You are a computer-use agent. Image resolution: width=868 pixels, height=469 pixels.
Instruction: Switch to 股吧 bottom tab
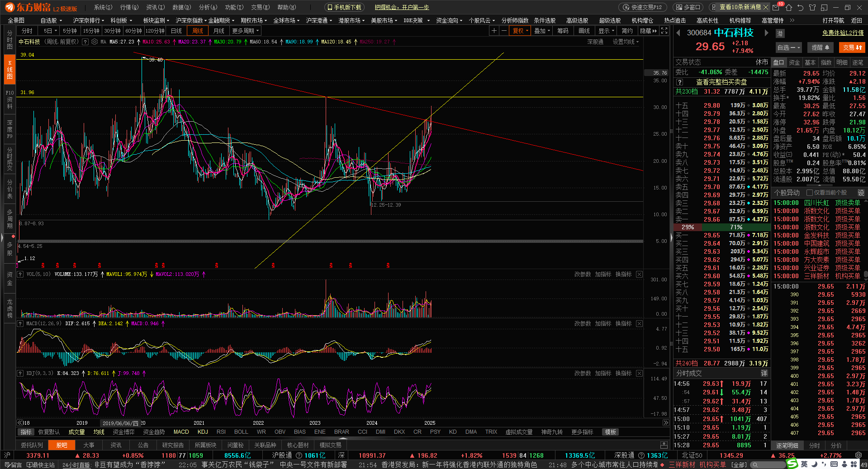click(62, 445)
